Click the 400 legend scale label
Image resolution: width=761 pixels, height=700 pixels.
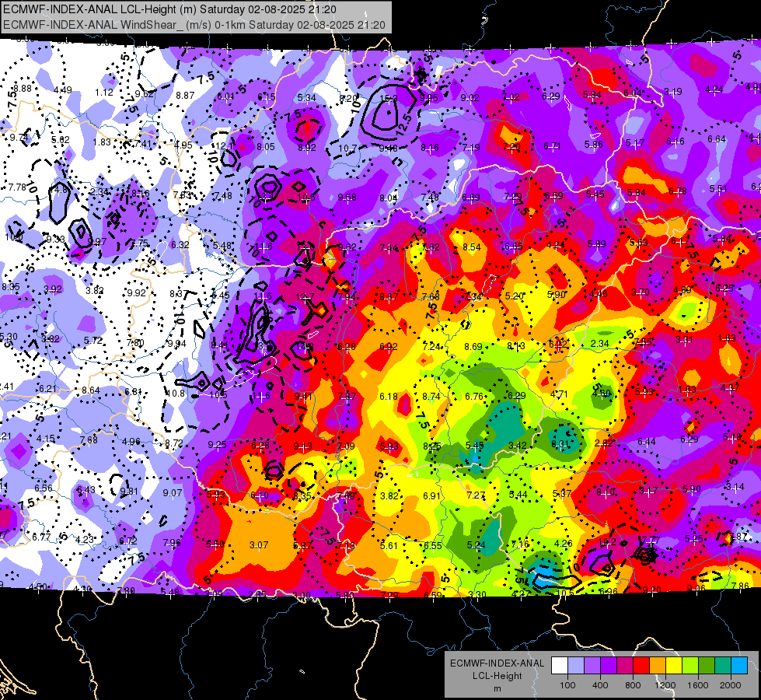[600, 685]
